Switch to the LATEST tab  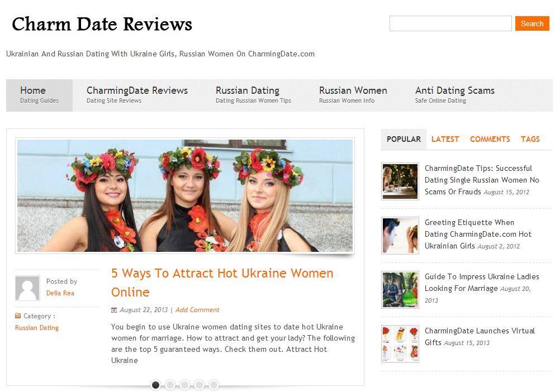445,140
